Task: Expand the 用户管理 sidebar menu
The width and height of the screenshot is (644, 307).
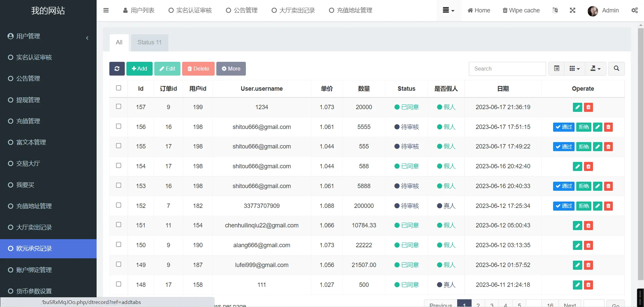Action: [48, 36]
